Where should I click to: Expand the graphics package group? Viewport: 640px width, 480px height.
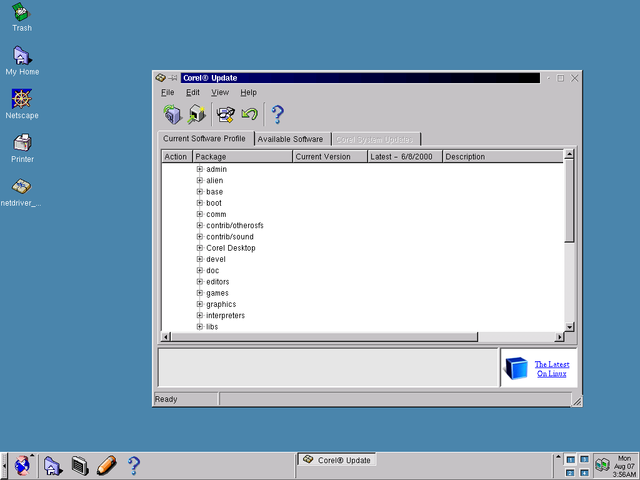[200, 304]
